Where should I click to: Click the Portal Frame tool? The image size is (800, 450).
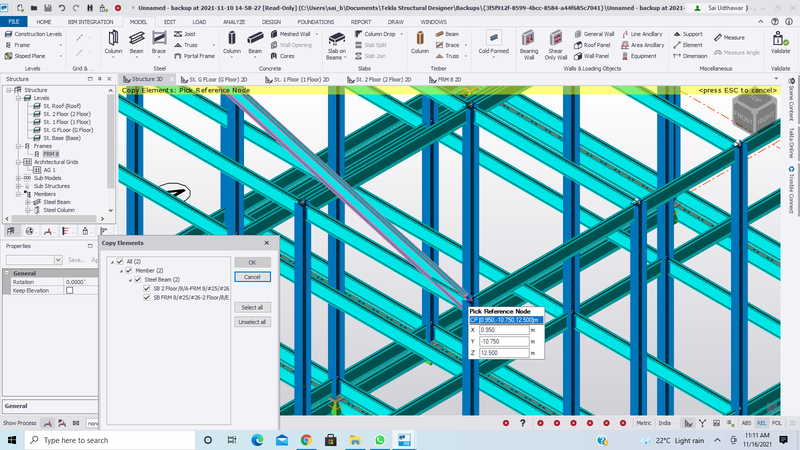[x=194, y=56]
